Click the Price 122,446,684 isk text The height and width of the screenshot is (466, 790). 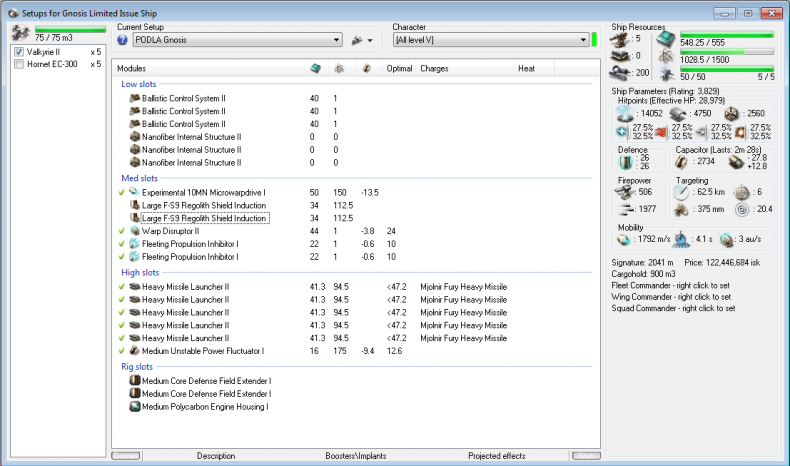click(722, 262)
